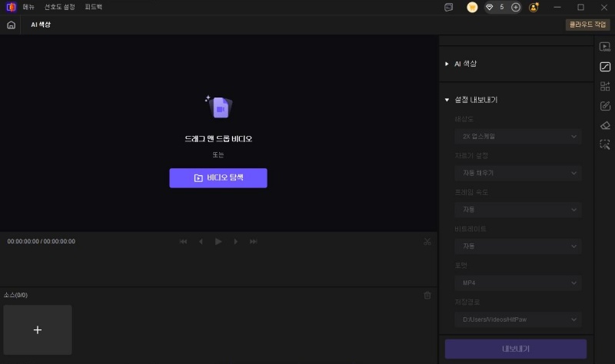This screenshot has height=364, width=615.
Task: Click the 클라우드 작업 button
Action: (587, 25)
